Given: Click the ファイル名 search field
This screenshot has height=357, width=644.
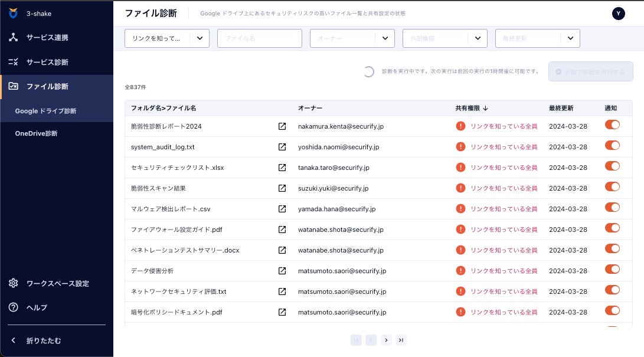Looking at the screenshot, I should (x=260, y=38).
